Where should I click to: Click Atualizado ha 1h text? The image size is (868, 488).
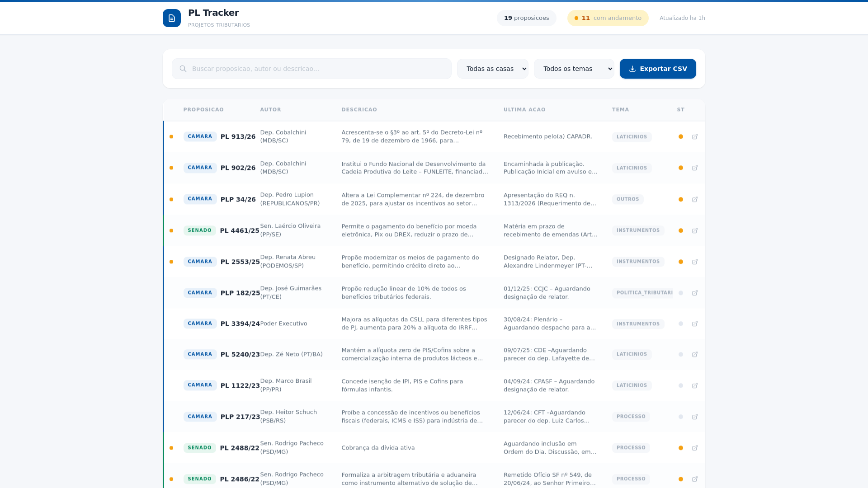[682, 18]
